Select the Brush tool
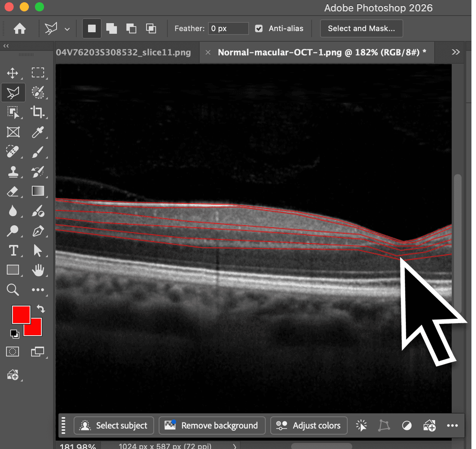This screenshot has width=476, height=449. click(38, 152)
